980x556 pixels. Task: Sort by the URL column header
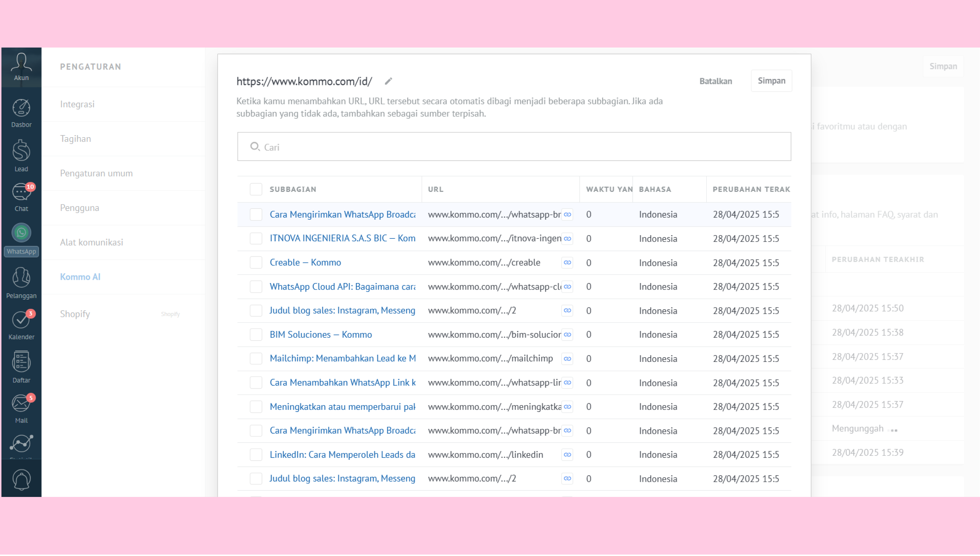[436, 189]
